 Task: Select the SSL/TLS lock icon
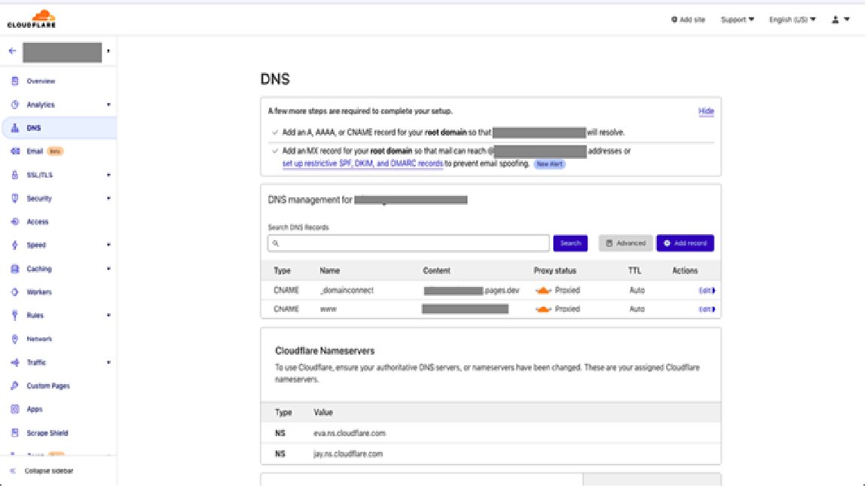coord(15,175)
